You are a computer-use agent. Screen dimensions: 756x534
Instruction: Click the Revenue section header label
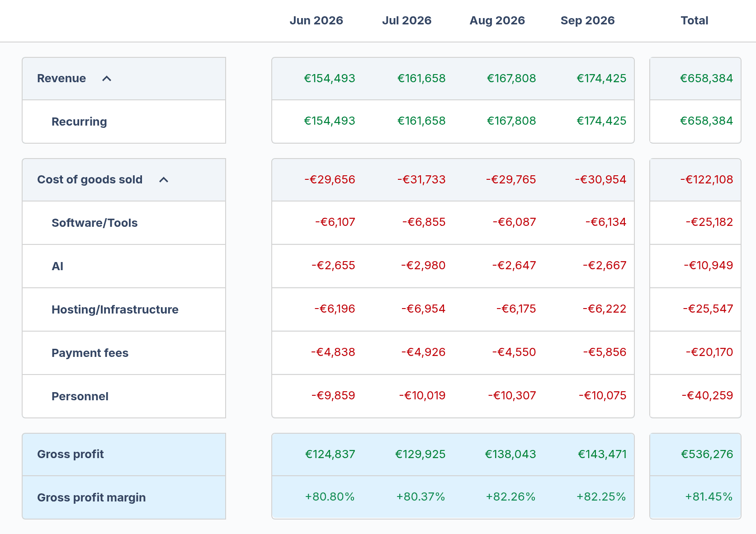61,78
